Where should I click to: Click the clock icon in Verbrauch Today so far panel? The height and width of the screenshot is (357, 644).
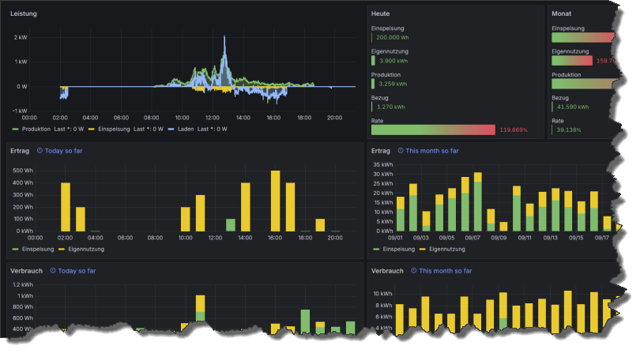tap(53, 270)
